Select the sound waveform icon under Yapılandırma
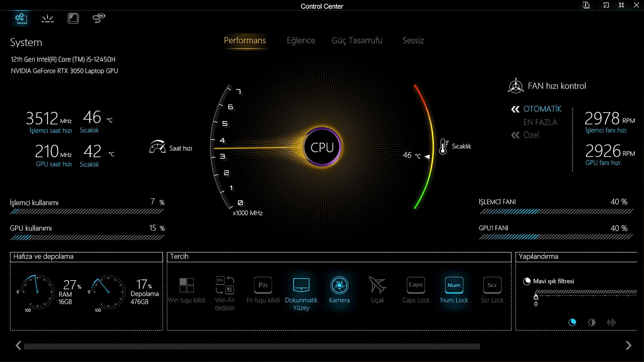Screen dimensions: 644x362 click(x=611, y=322)
